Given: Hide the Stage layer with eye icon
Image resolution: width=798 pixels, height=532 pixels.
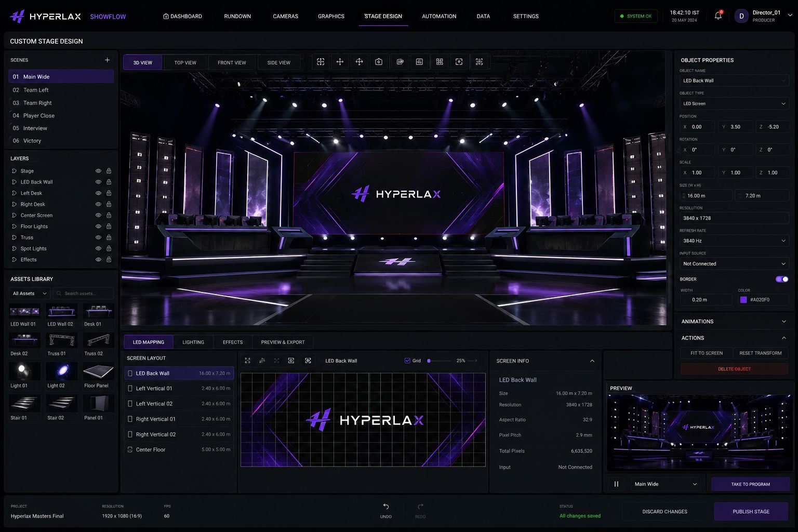Looking at the screenshot, I should point(98,171).
